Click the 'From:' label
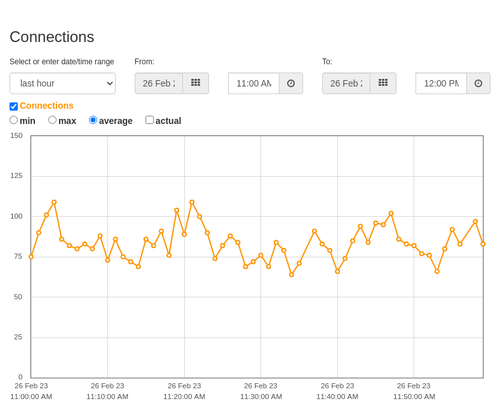The image size is (500, 403). tap(144, 62)
